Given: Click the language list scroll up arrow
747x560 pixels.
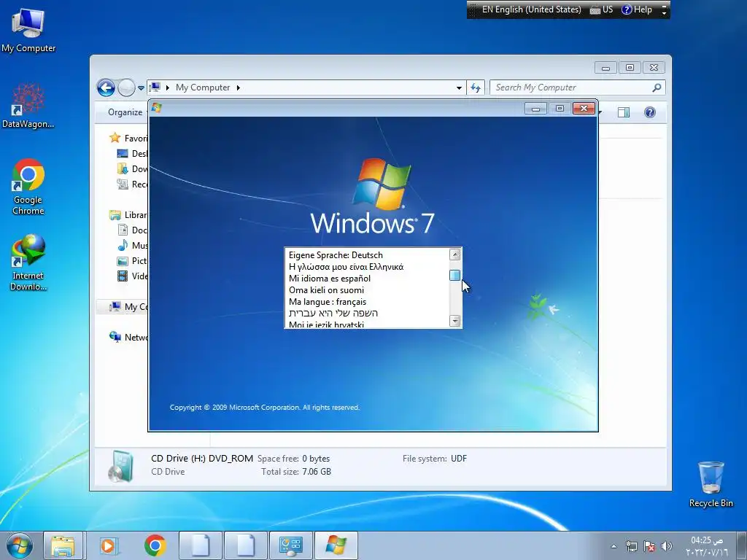Looking at the screenshot, I should click(x=455, y=254).
